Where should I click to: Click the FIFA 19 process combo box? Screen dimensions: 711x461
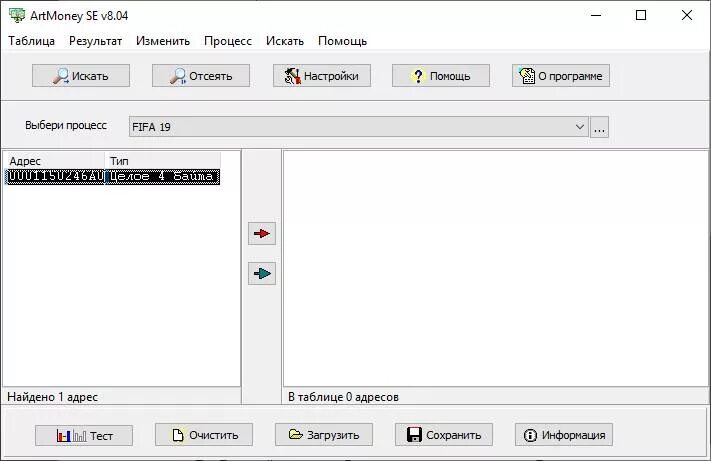[358, 127]
